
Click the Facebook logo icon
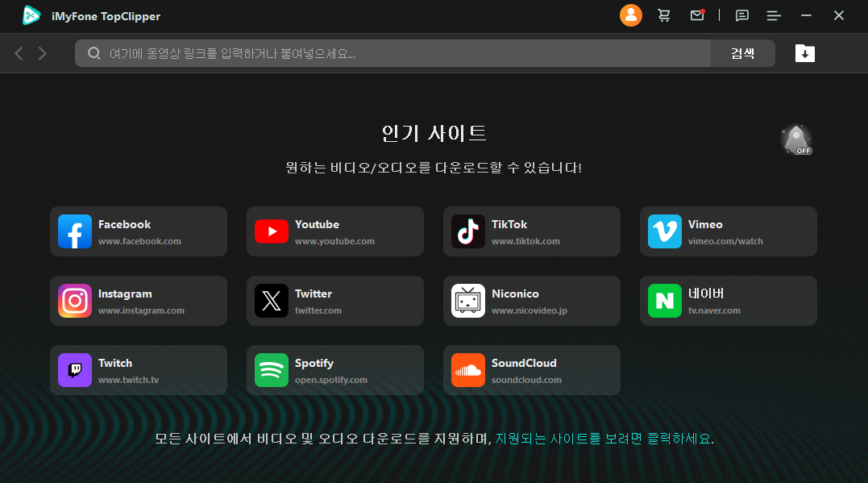[x=75, y=231]
